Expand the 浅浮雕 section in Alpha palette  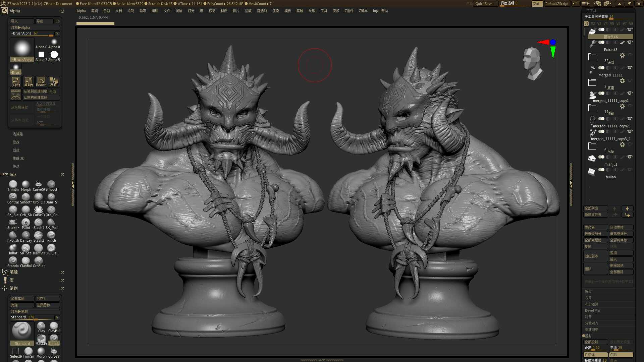click(18, 134)
